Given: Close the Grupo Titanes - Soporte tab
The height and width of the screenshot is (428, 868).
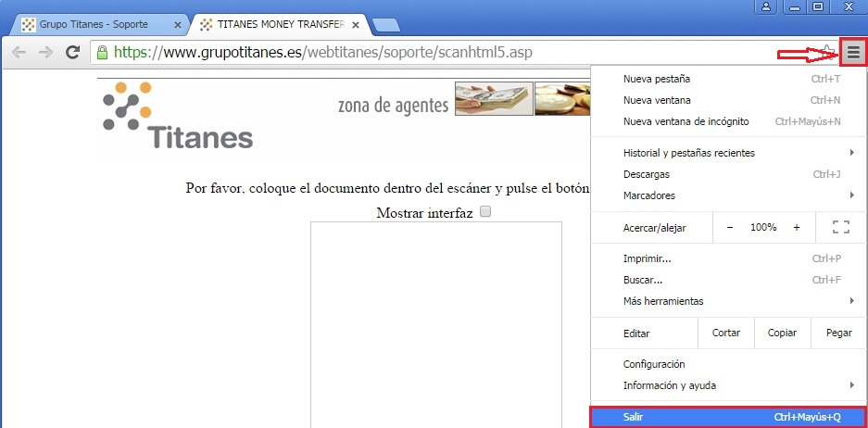Looking at the screenshot, I should pyautogui.click(x=177, y=25).
